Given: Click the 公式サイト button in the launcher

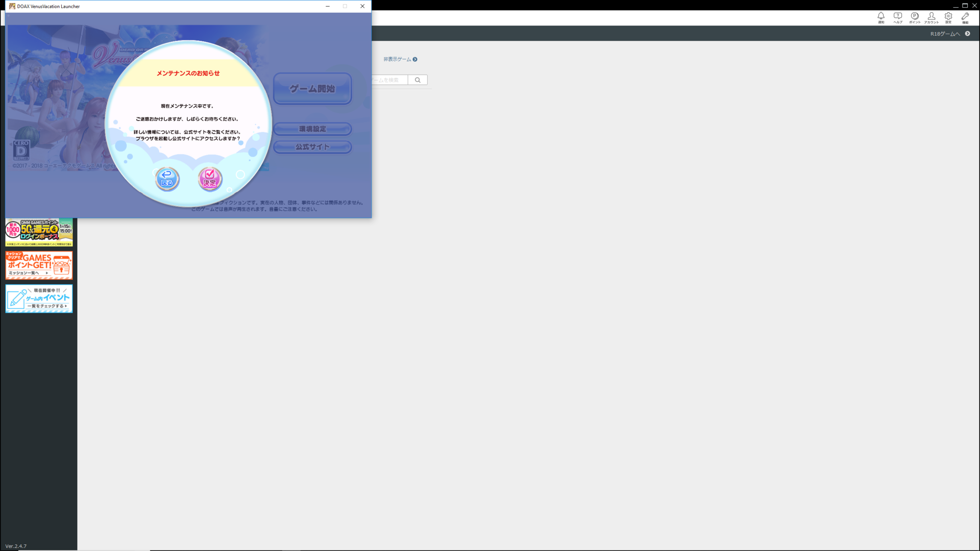Looking at the screenshot, I should pos(312,147).
